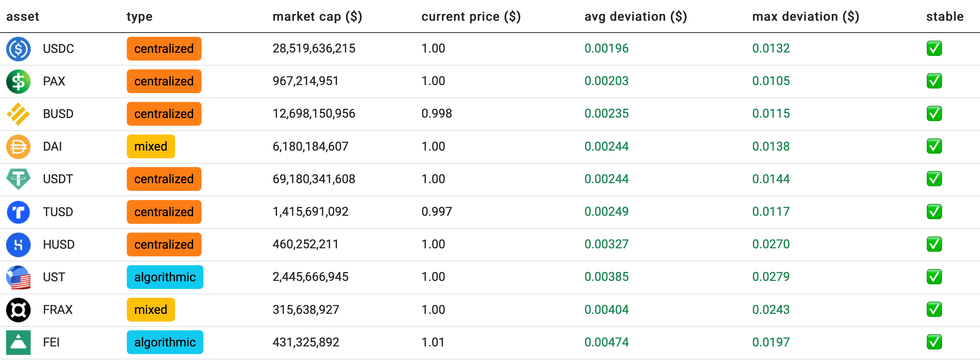Click the USDC coin logo
980x361 pixels.
(x=18, y=49)
